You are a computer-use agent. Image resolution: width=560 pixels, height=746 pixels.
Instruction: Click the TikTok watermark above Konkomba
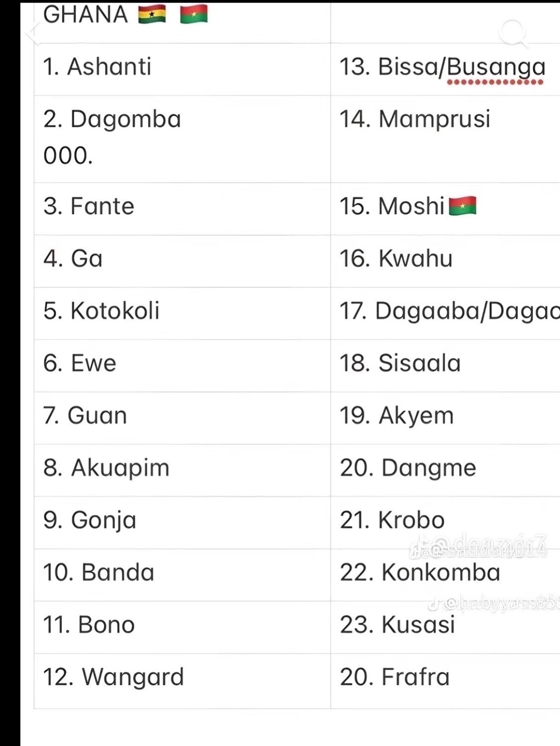point(478,547)
